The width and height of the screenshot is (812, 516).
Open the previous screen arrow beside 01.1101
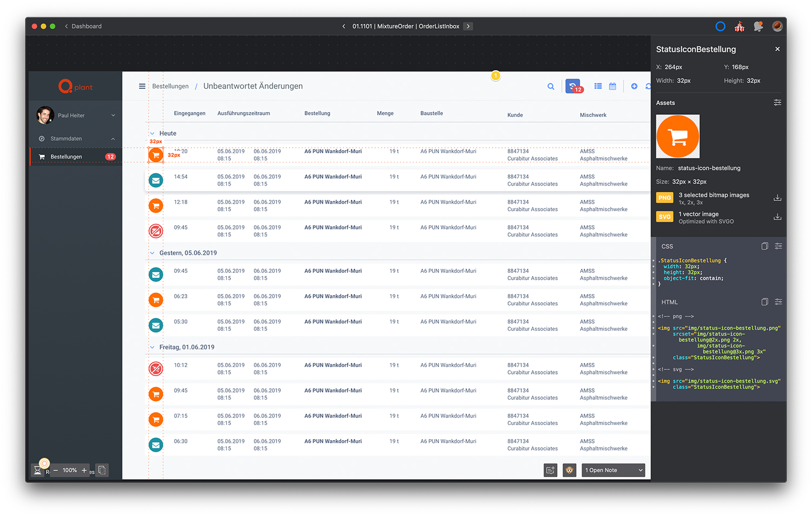[x=344, y=26]
